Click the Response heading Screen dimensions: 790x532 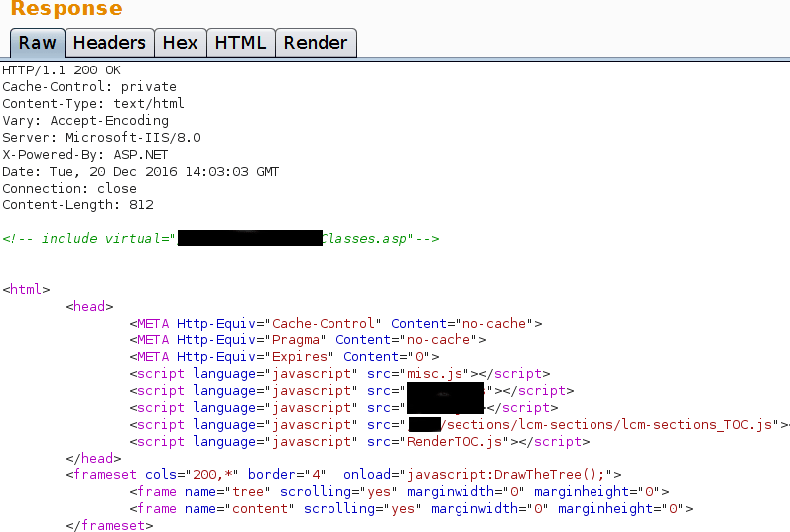coord(66,8)
